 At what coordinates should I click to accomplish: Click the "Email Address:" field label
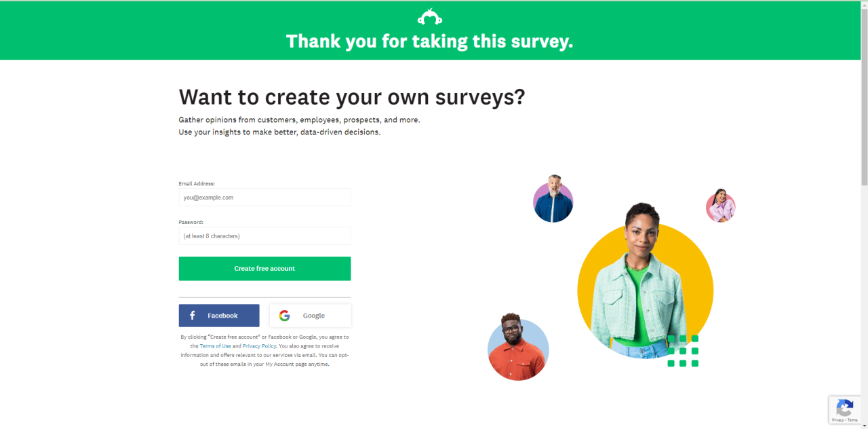point(197,183)
